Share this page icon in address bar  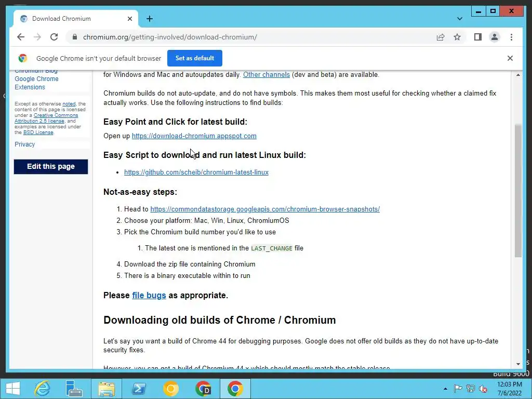coord(441,37)
